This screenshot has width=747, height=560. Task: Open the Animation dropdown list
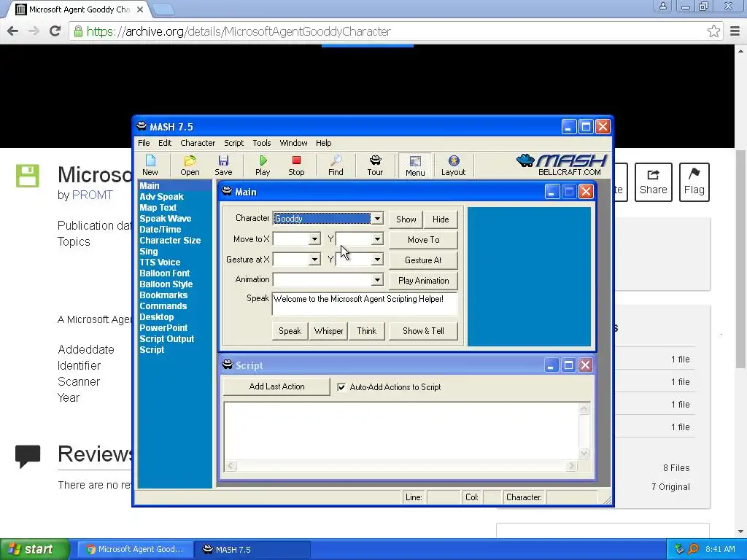pyautogui.click(x=377, y=279)
